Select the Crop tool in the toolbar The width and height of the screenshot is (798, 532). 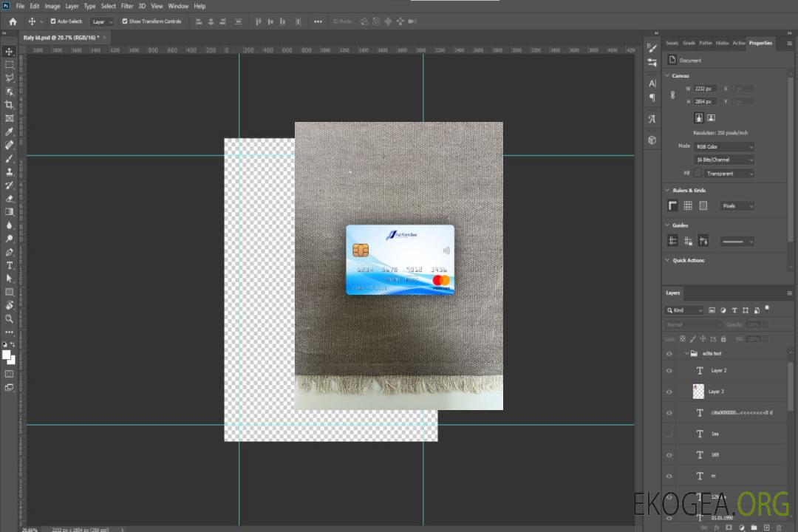point(10,105)
